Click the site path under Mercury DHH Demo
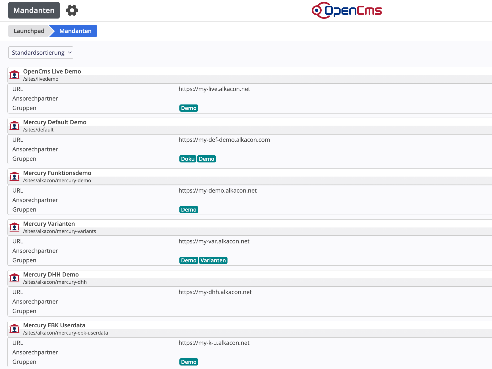The image size is (492, 369). point(55,282)
